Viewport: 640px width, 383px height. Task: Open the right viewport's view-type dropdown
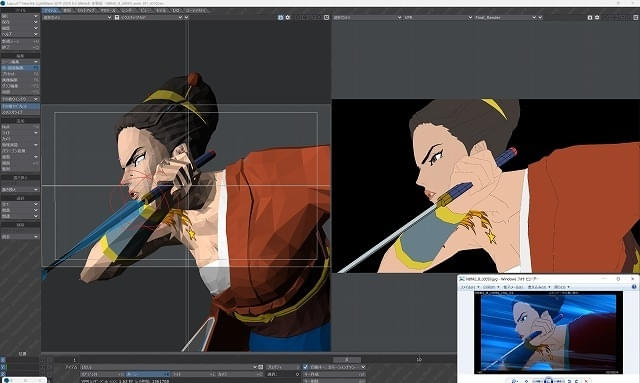click(x=367, y=18)
